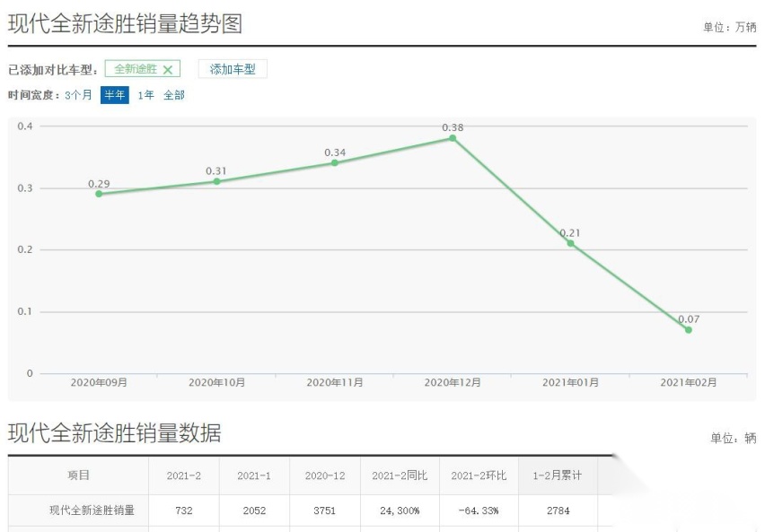The width and height of the screenshot is (765, 532).
Task: Select the 全部 time range
Action: (x=173, y=94)
